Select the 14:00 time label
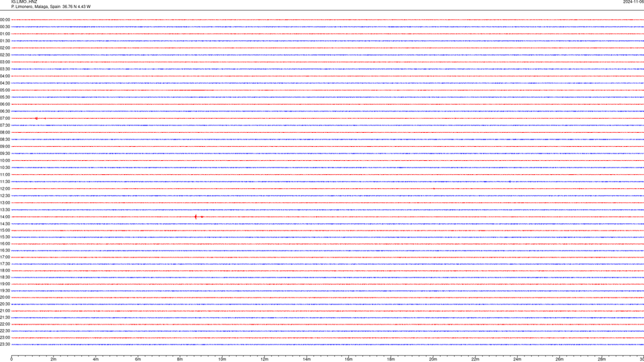The height and width of the screenshot is (362, 644). tap(5, 217)
